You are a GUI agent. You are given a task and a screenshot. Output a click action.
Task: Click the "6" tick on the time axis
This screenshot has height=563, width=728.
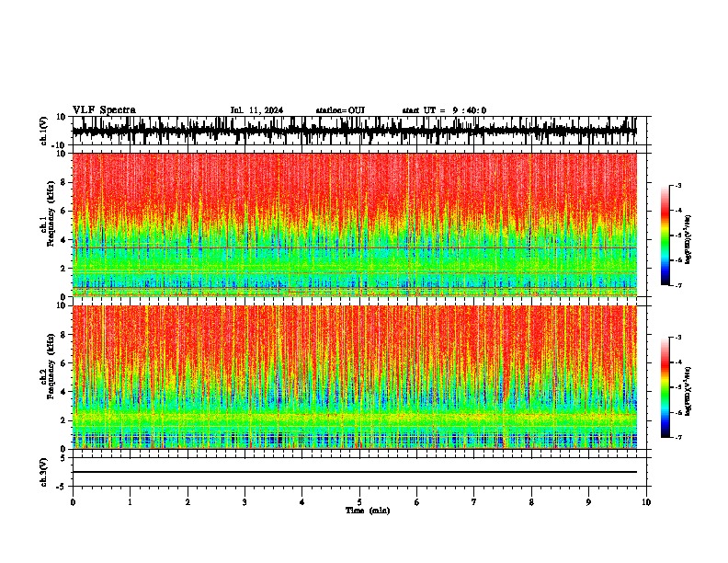[x=416, y=502]
